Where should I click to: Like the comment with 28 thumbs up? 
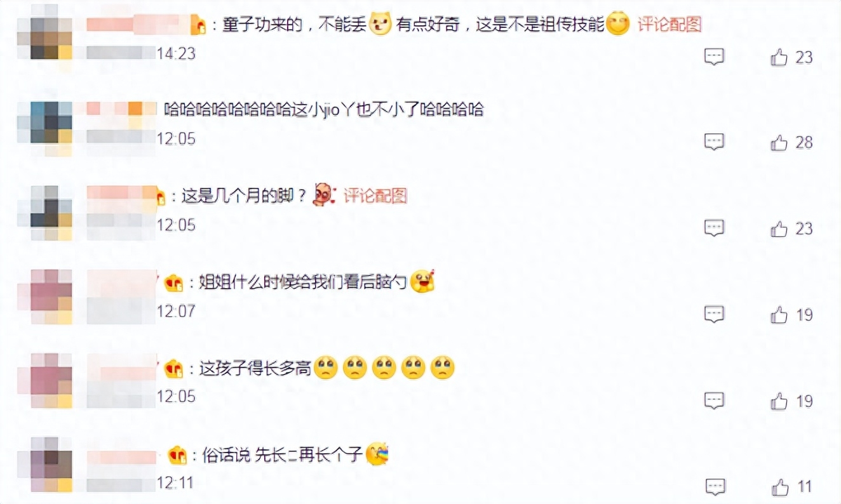[779, 143]
